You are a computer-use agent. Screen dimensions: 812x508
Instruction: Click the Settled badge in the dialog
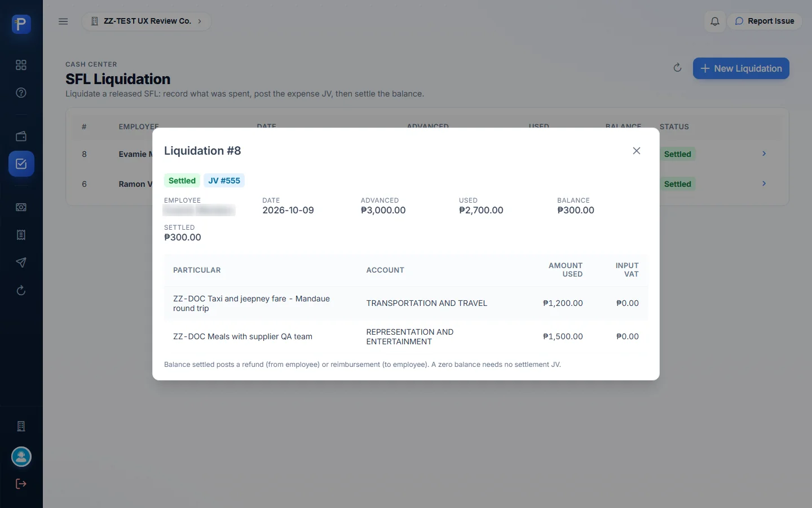[182, 181]
